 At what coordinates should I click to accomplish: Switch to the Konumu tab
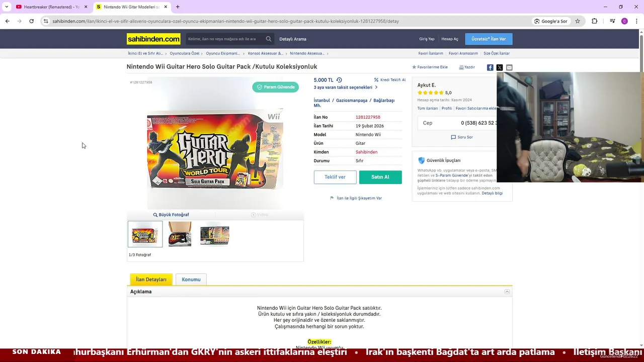click(x=191, y=280)
